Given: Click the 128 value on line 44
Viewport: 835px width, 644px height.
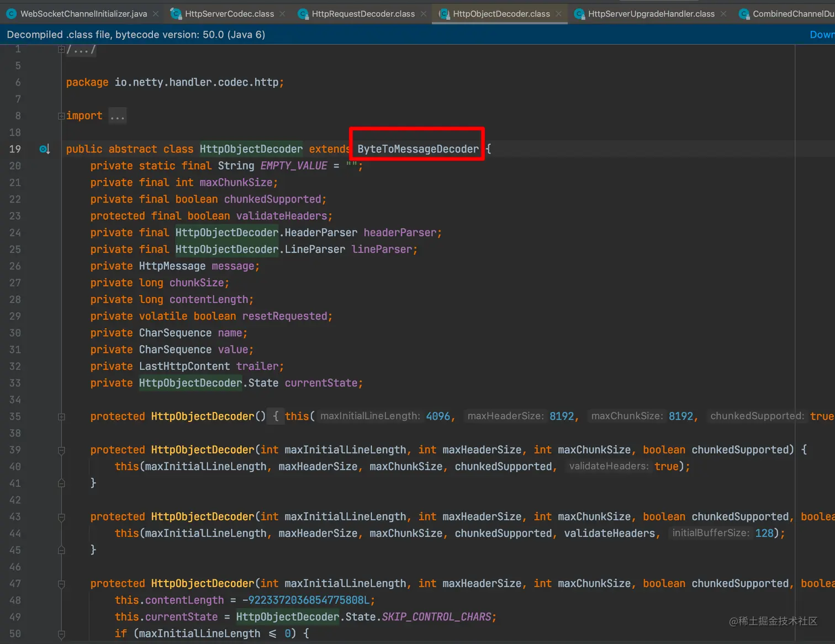Looking at the screenshot, I should (764, 534).
